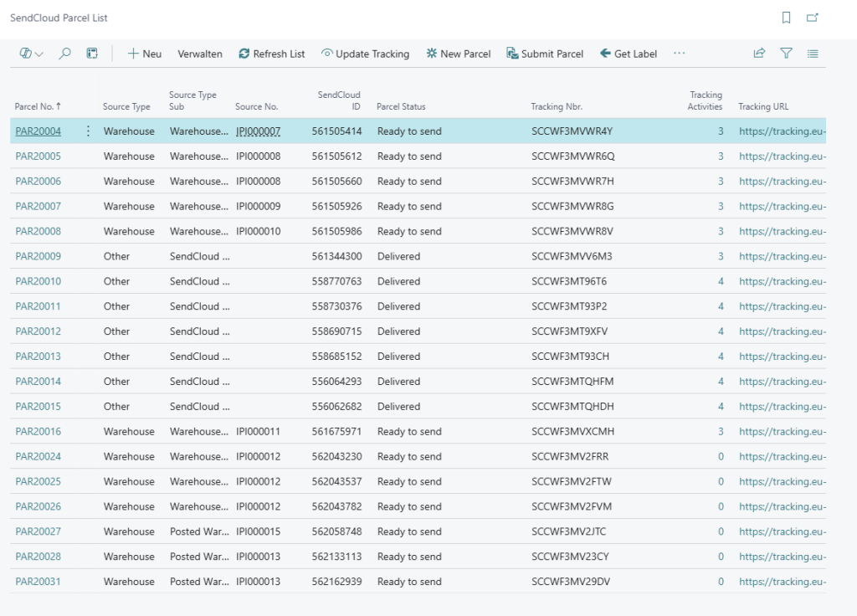Click the New Parcel action
Screen dimensions: 857x616
point(459,54)
